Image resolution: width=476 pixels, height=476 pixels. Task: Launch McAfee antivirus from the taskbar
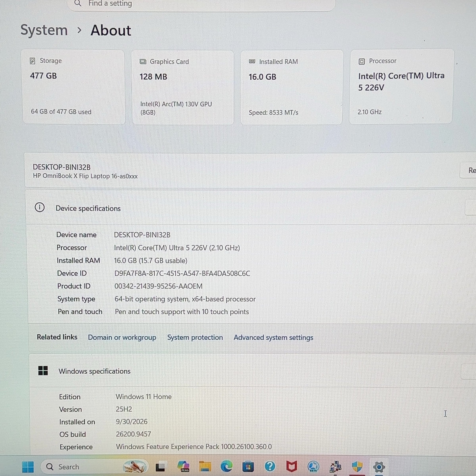coord(292,466)
